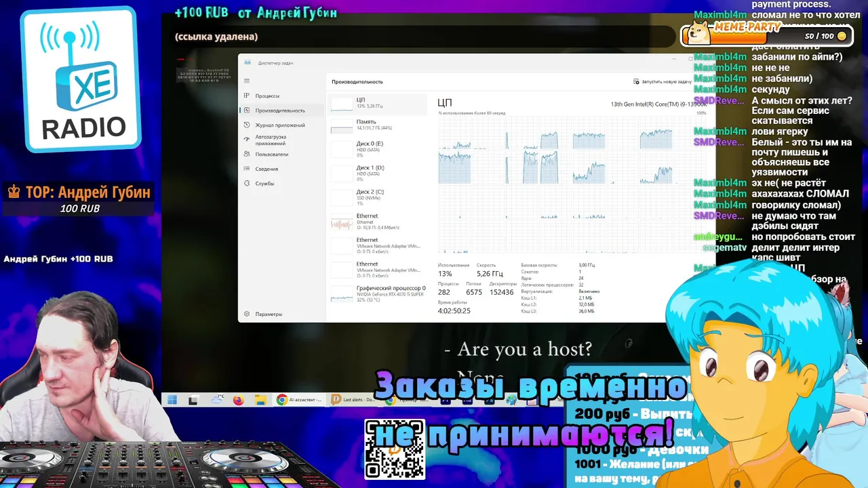Open the Windows Start button on taskbar
Screen dimensions: 868x488
click(172, 400)
